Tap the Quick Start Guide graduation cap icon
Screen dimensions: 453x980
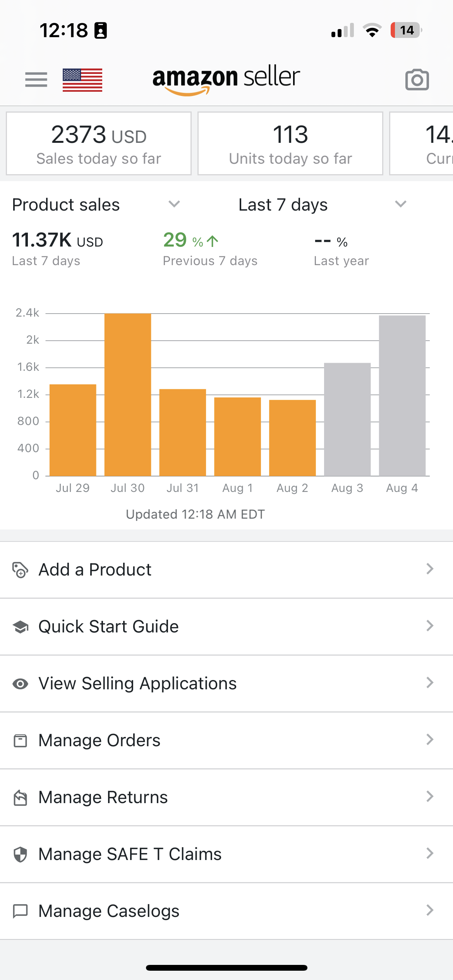(20, 627)
